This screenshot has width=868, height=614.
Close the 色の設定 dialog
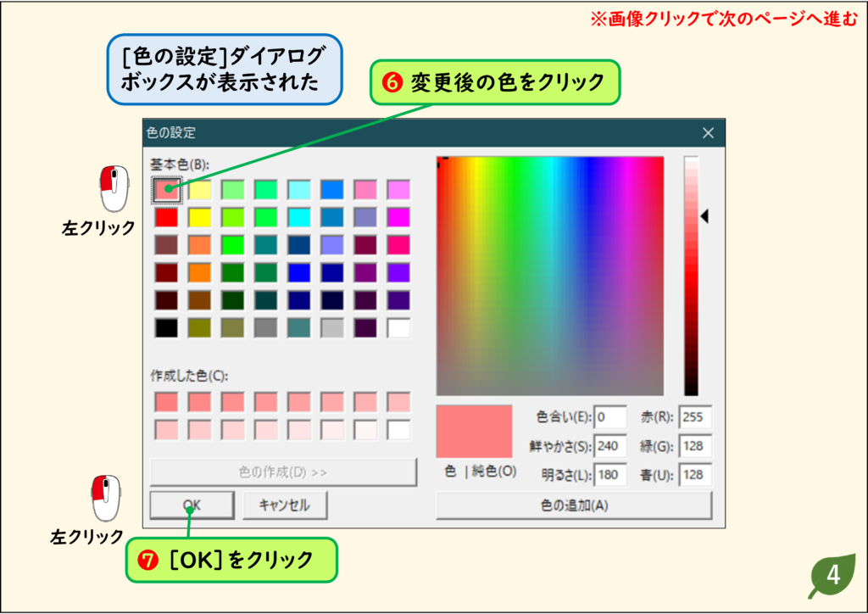click(708, 133)
